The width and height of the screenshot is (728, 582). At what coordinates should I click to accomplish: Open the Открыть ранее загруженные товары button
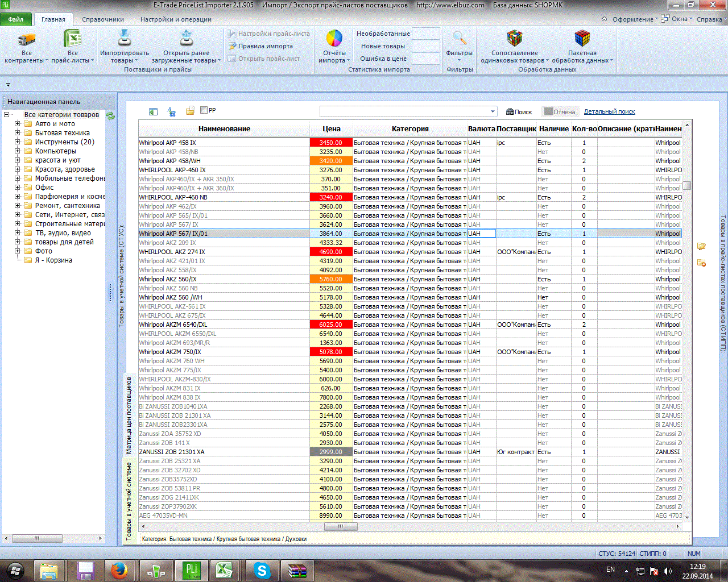pyautogui.click(x=186, y=47)
